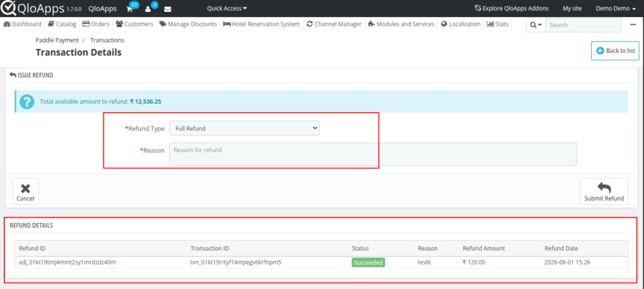
Task: Expand the search scope magnifier dropdown
Action: coord(536,25)
